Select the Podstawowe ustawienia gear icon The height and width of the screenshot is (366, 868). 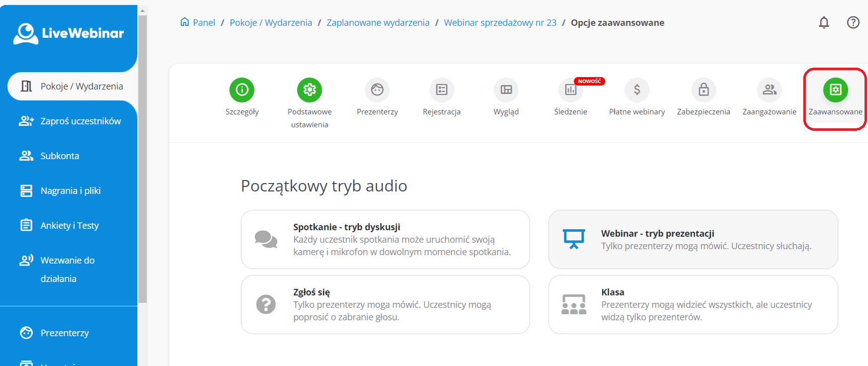point(310,90)
